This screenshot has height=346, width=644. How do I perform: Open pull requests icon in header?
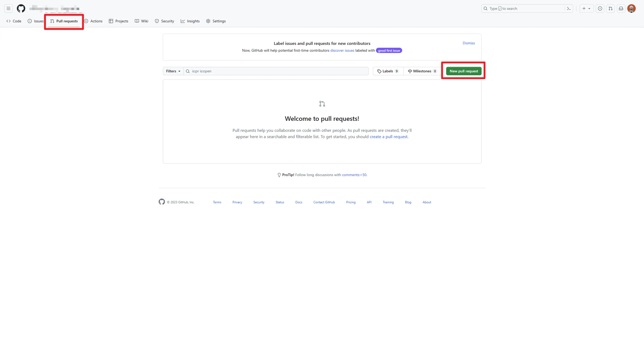[x=610, y=9]
